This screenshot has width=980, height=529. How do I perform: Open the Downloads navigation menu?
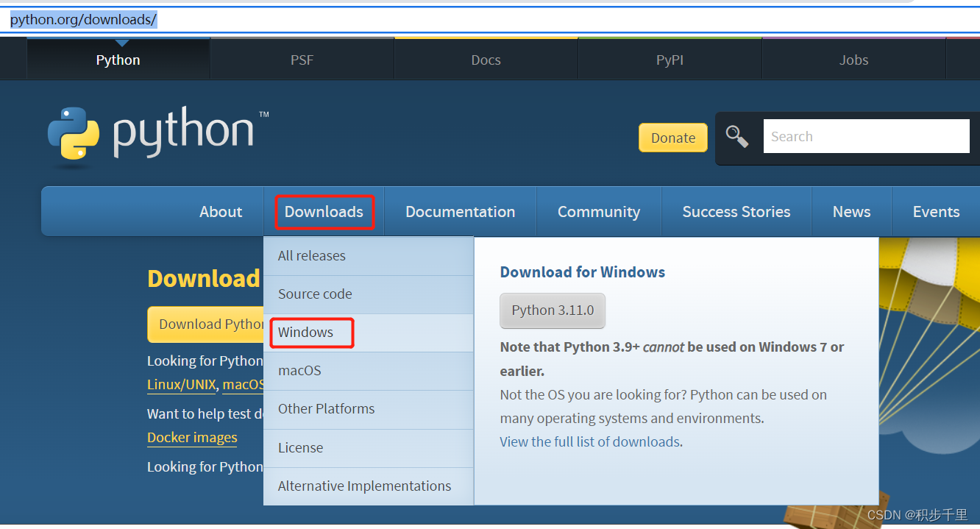tap(324, 212)
